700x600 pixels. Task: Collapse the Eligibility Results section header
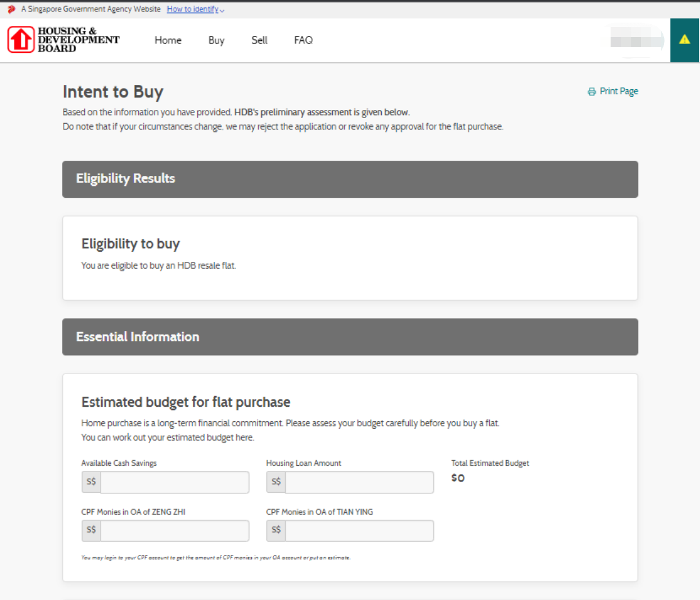coord(350,179)
